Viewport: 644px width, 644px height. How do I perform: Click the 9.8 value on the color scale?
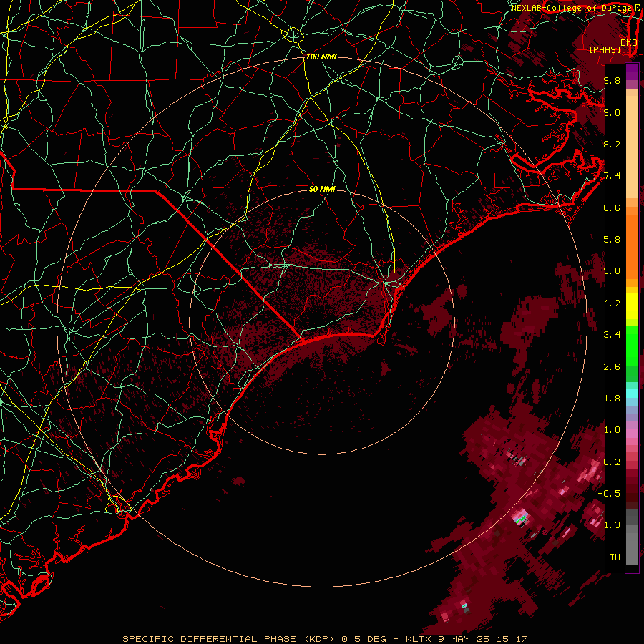[612, 80]
